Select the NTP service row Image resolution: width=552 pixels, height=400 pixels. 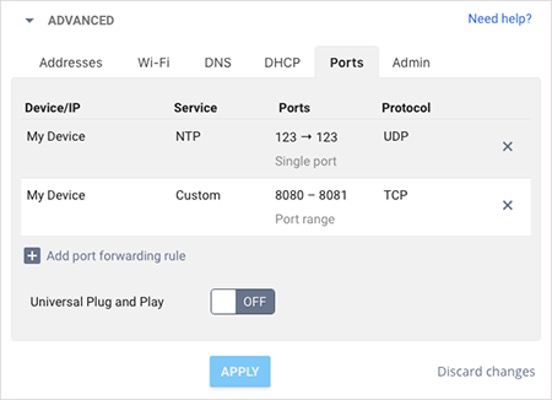276,149
